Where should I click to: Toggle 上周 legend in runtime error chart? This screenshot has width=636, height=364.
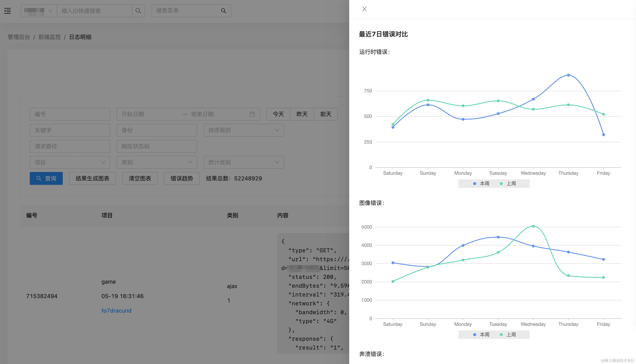coord(508,184)
